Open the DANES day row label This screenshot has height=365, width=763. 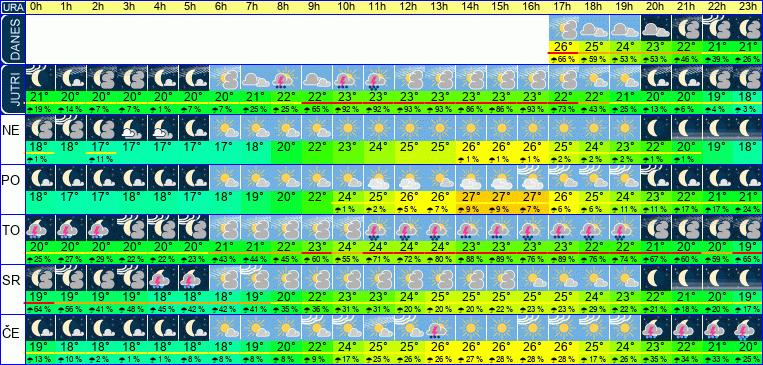point(12,39)
